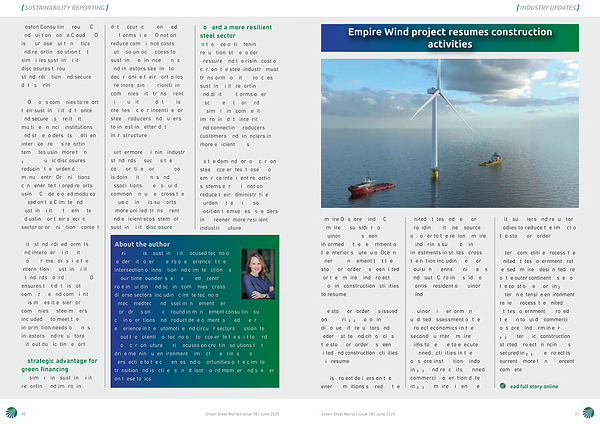600x424 pixels.
Task: Click right page footer 'Green Steel World | Issue 18'
Action: click(x=358, y=414)
